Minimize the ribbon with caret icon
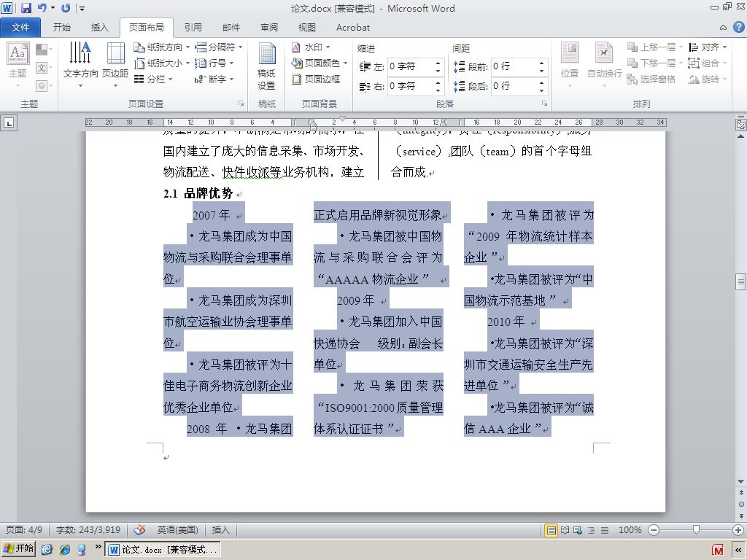This screenshot has height=560, width=747. coord(723,28)
